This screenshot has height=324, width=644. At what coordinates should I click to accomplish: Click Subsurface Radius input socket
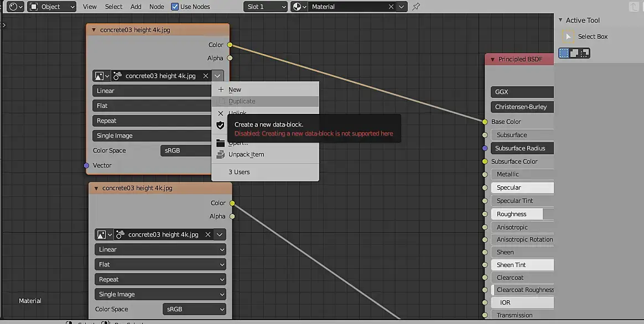tap(485, 148)
